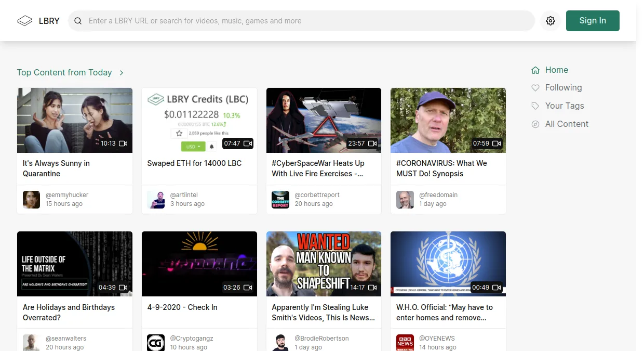644x351 pixels.
Task: Click @emmyhucker channel avatar
Action: (x=31, y=200)
